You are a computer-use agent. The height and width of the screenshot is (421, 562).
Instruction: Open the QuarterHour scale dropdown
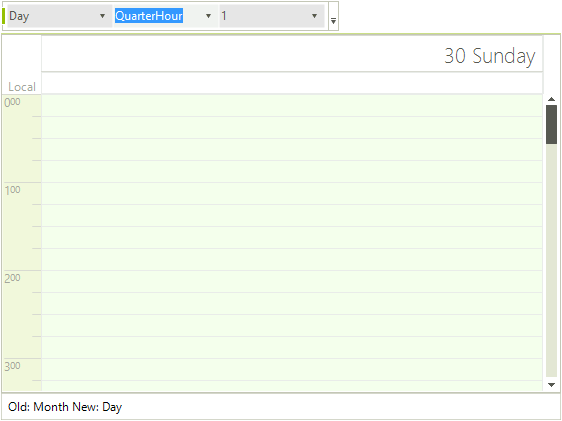point(208,16)
